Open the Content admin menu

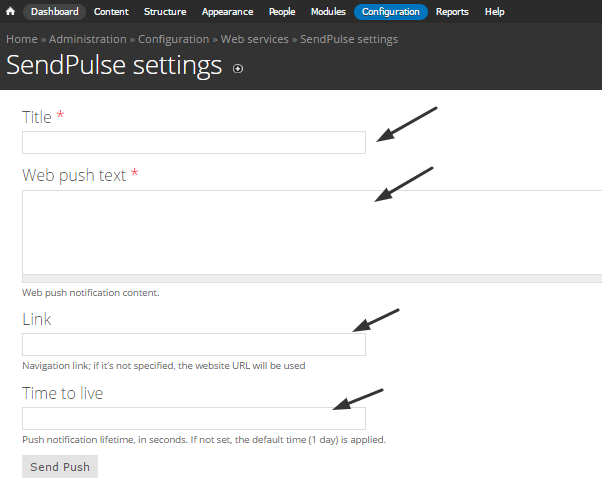click(x=111, y=12)
